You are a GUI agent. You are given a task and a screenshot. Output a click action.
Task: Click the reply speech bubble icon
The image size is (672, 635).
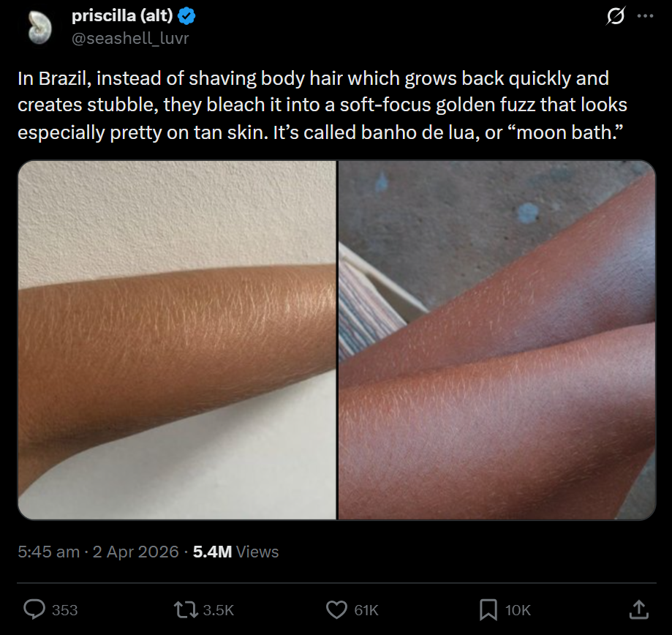click(34, 609)
